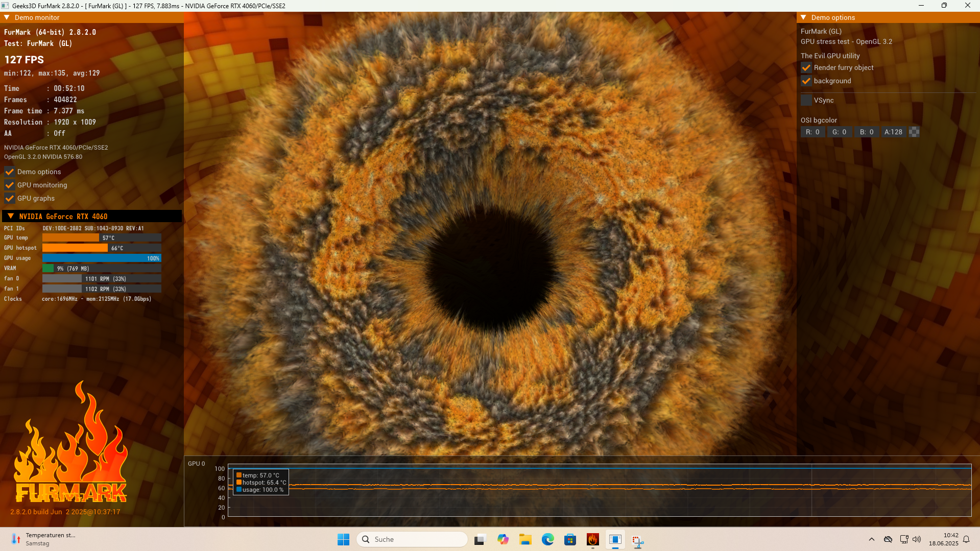
Task: Disable the GPU graphs checkbox
Action: pos(10,199)
